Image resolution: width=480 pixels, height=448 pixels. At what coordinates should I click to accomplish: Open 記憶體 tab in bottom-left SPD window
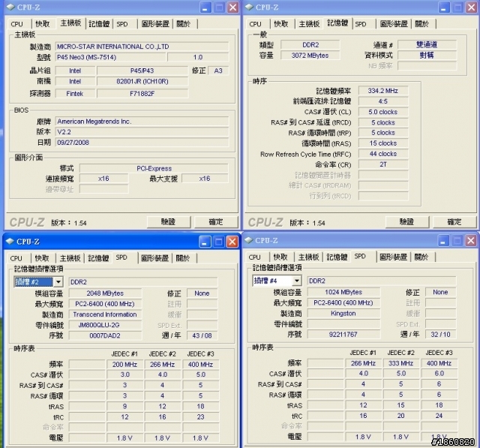(98, 258)
